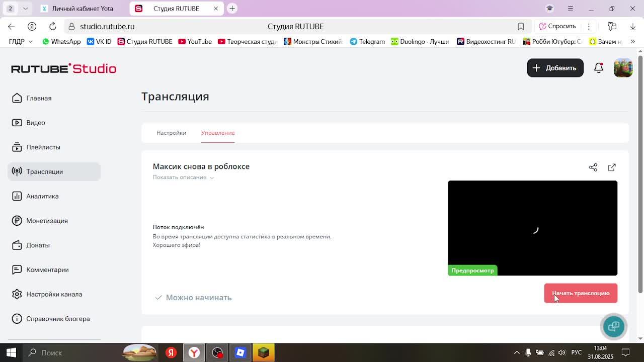Open the support chat bubble

(614, 327)
